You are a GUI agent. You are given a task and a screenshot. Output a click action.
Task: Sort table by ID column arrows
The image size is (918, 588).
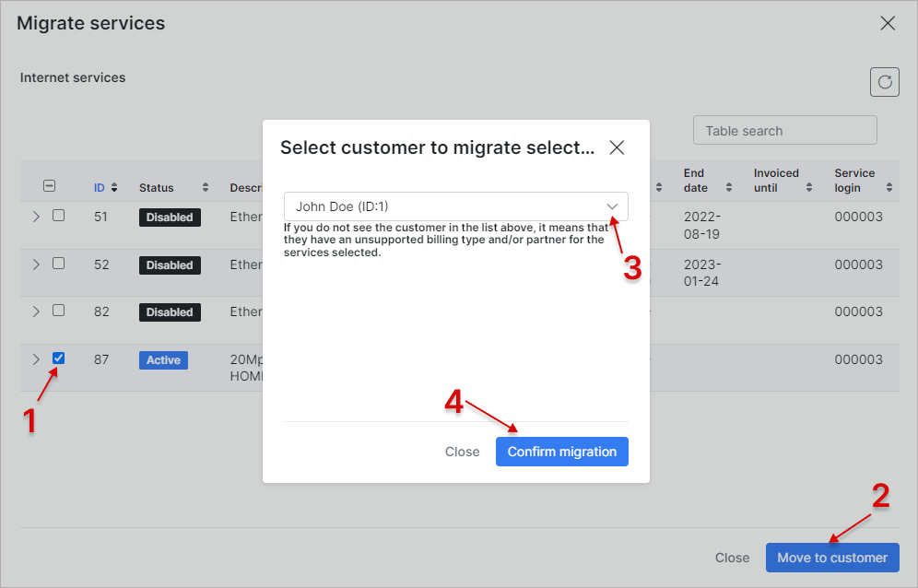(x=114, y=187)
